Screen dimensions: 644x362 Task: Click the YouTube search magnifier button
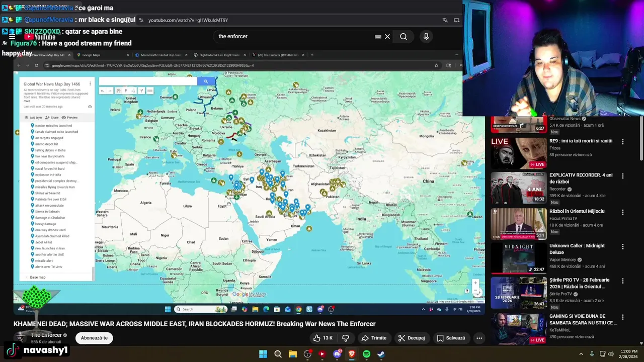(404, 37)
